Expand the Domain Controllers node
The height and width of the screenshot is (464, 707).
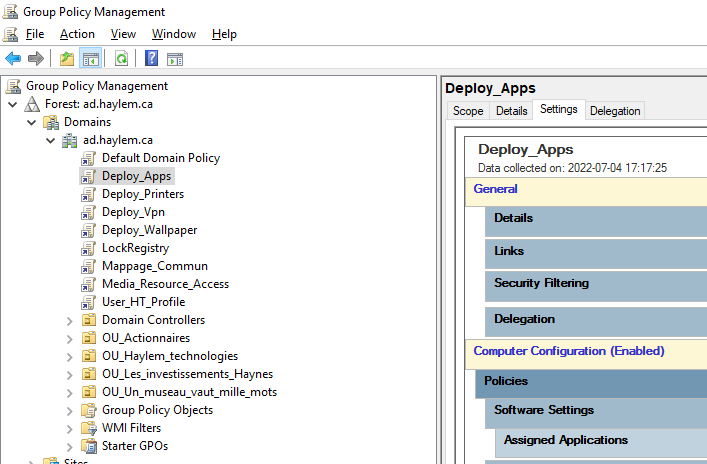[x=69, y=320]
